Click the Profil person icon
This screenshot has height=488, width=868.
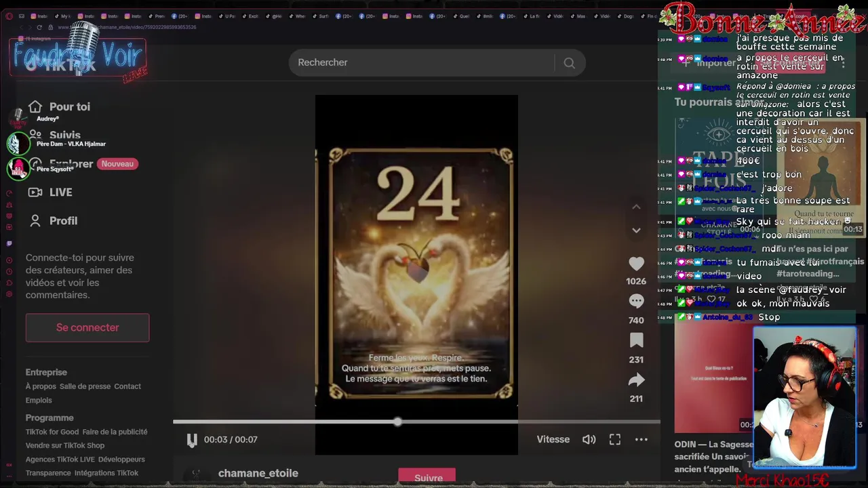[35, 221]
